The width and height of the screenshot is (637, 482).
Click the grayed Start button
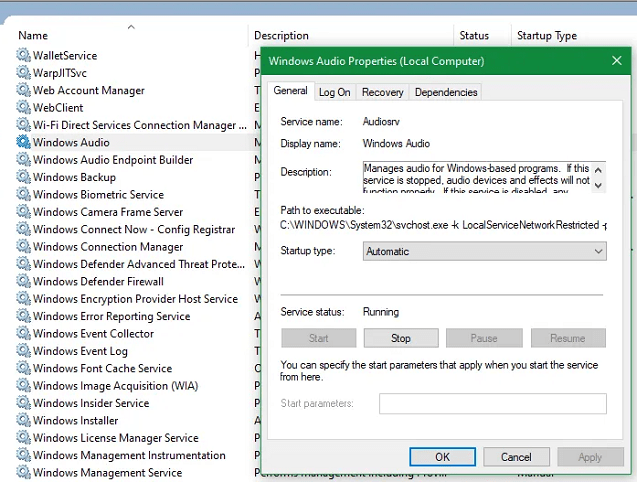(318, 338)
